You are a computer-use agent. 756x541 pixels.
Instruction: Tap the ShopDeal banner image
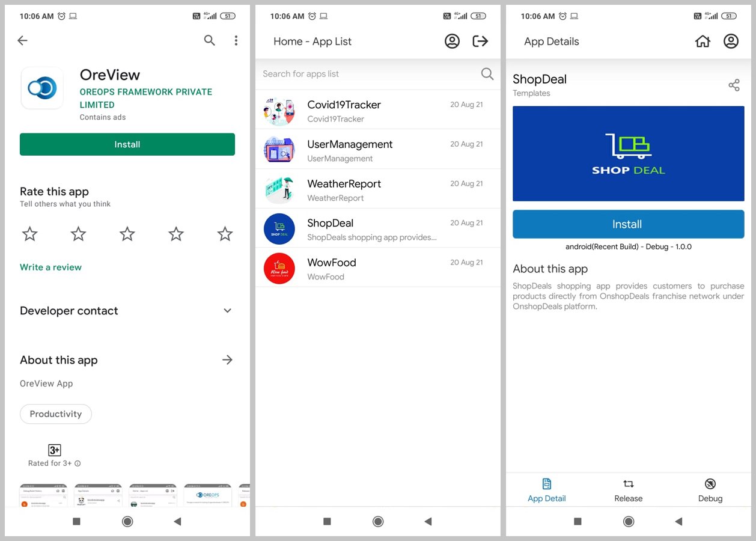(x=628, y=154)
